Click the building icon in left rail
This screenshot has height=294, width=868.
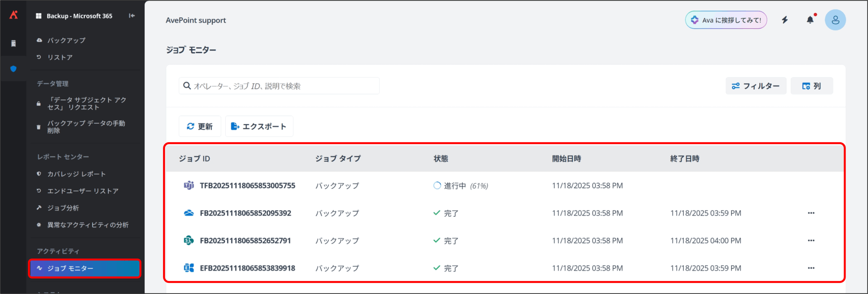13,43
